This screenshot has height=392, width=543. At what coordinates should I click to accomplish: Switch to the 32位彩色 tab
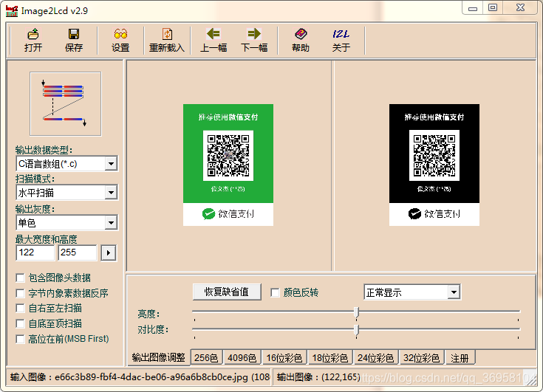coord(421,358)
